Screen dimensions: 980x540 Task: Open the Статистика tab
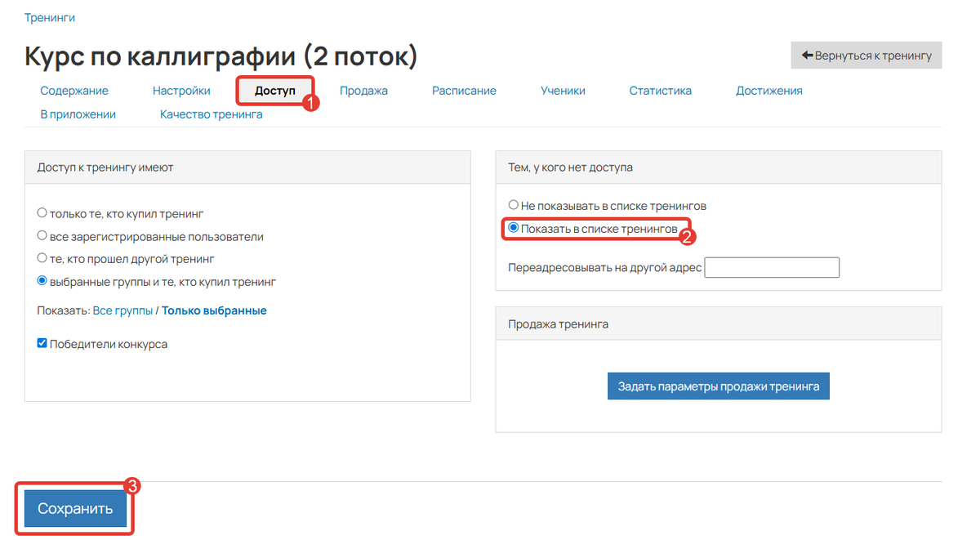click(660, 90)
